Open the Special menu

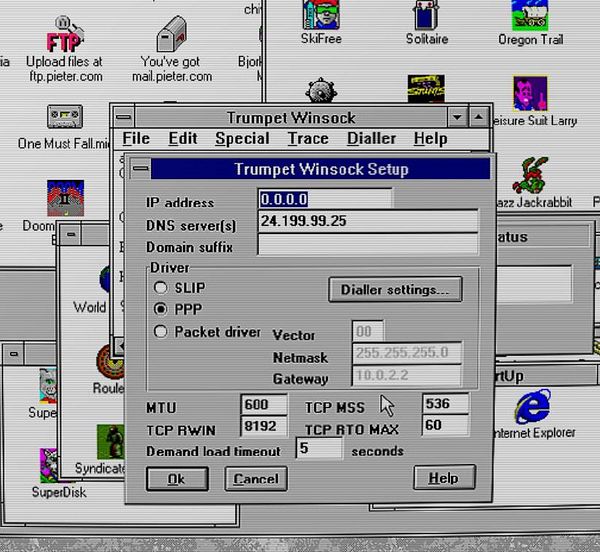242,138
